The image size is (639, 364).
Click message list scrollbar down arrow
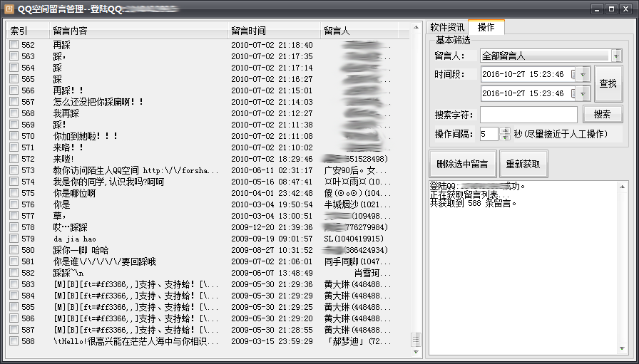[x=416, y=352]
